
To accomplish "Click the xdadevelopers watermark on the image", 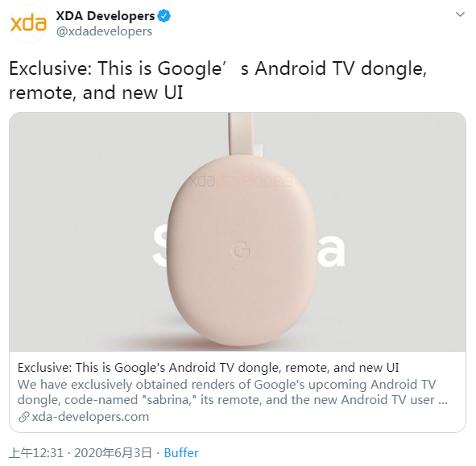I will click(x=242, y=181).
